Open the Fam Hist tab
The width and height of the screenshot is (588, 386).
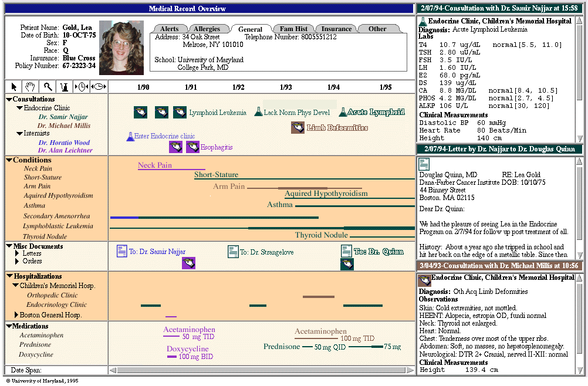coord(293,29)
